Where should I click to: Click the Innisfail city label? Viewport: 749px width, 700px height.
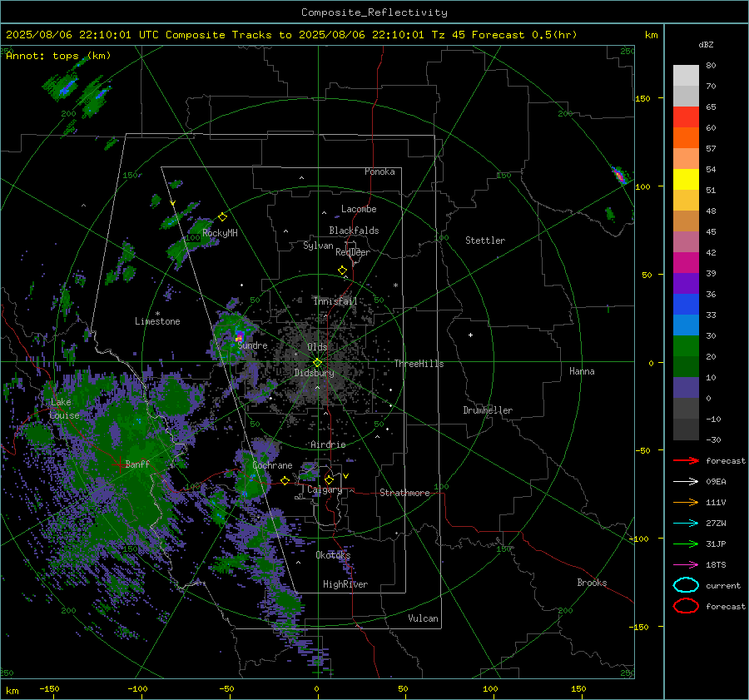[335, 301]
